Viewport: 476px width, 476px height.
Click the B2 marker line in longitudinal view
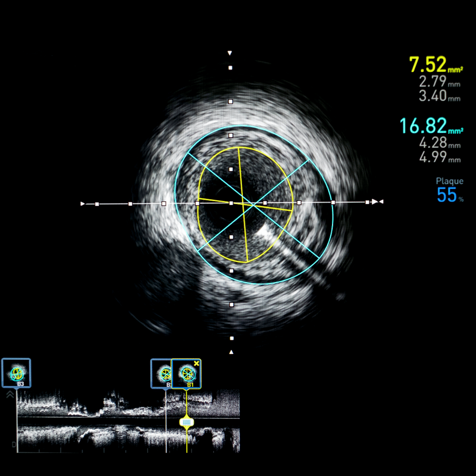(x=166, y=420)
